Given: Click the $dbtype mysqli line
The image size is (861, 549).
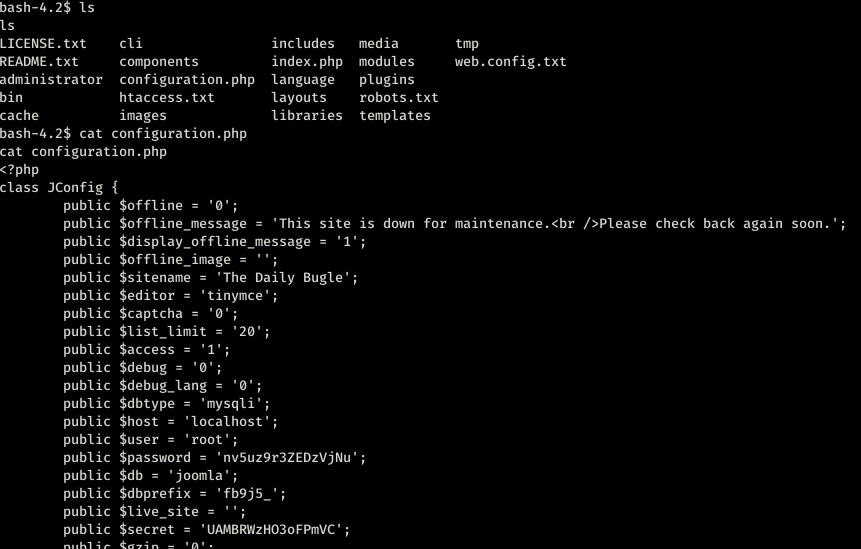Looking at the screenshot, I should [x=166, y=404].
